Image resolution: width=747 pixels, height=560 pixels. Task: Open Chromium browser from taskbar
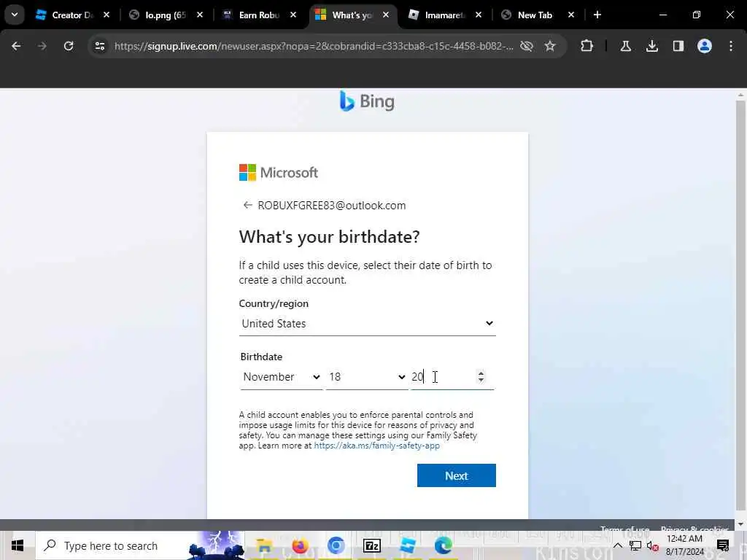click(336, 545)
